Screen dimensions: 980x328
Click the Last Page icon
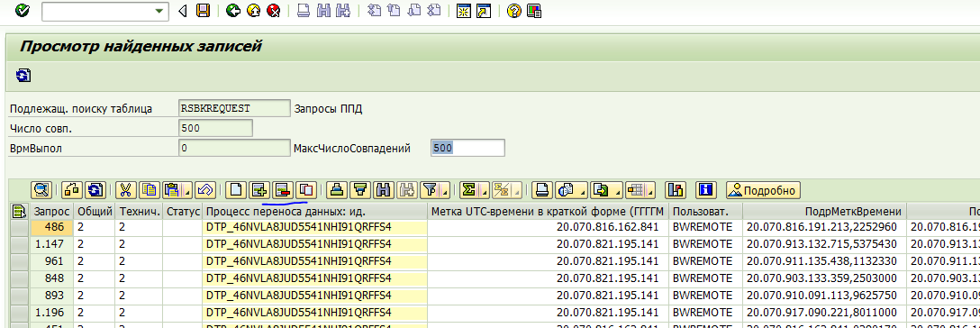433,11
